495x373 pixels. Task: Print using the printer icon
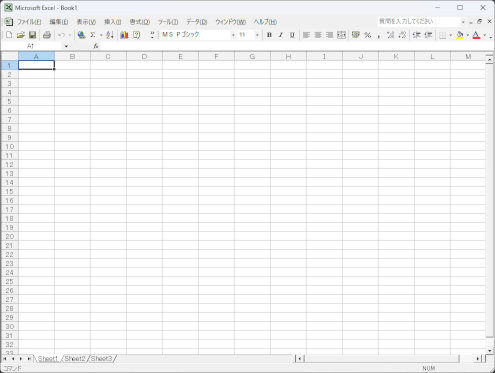coord(47,35)
